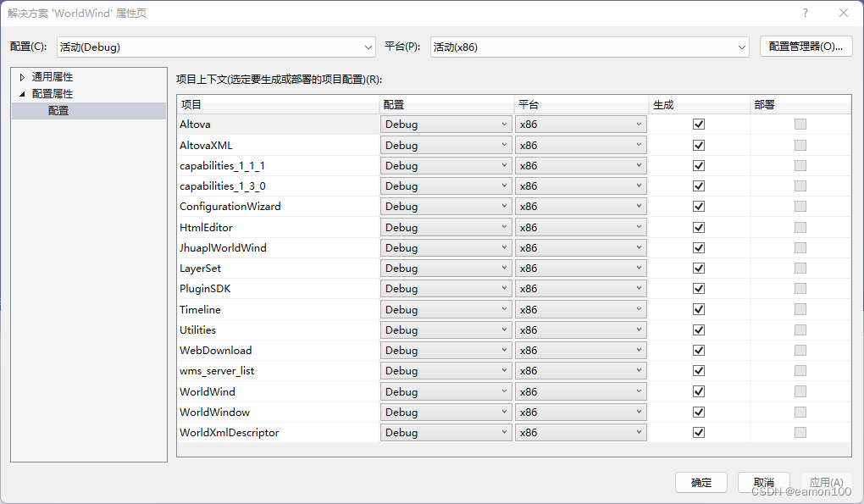Click the 确定 button

coord(701,481)
